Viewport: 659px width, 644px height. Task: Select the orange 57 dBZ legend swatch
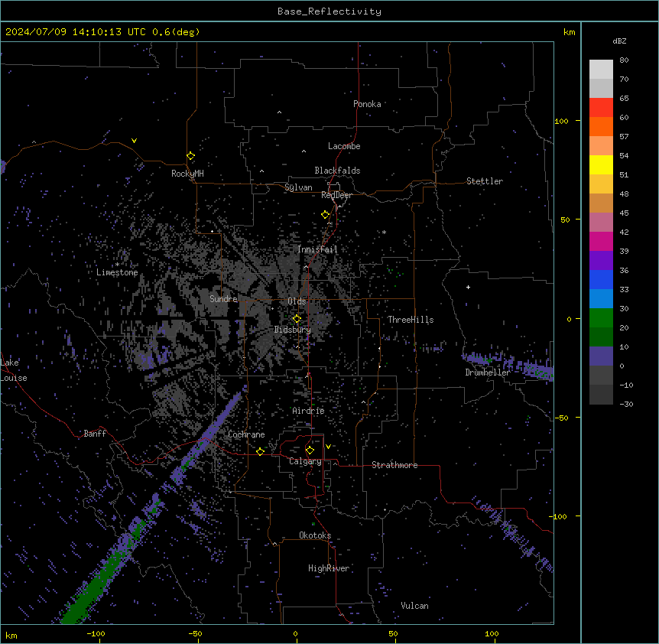(601, 126)
